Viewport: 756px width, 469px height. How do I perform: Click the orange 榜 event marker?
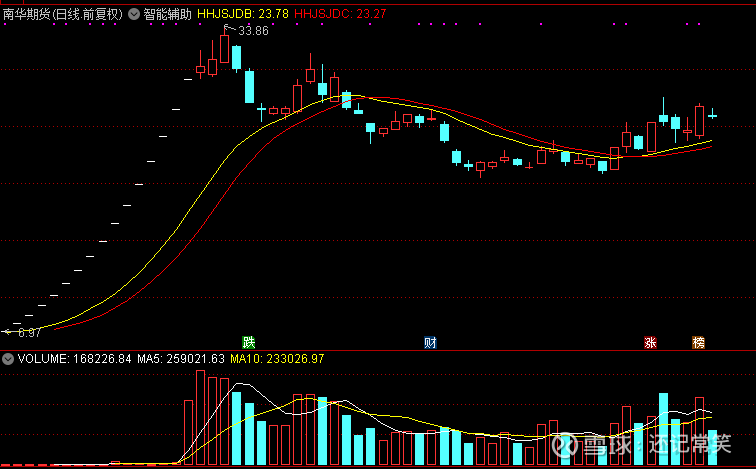(x=698, y=342)
